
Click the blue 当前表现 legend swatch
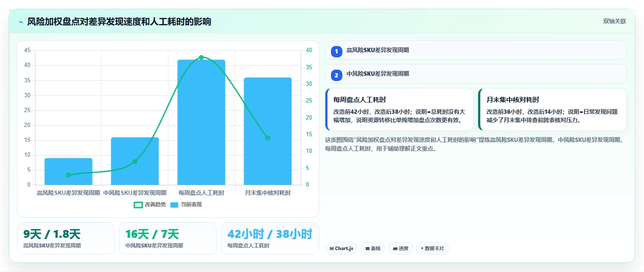[174, 205]
